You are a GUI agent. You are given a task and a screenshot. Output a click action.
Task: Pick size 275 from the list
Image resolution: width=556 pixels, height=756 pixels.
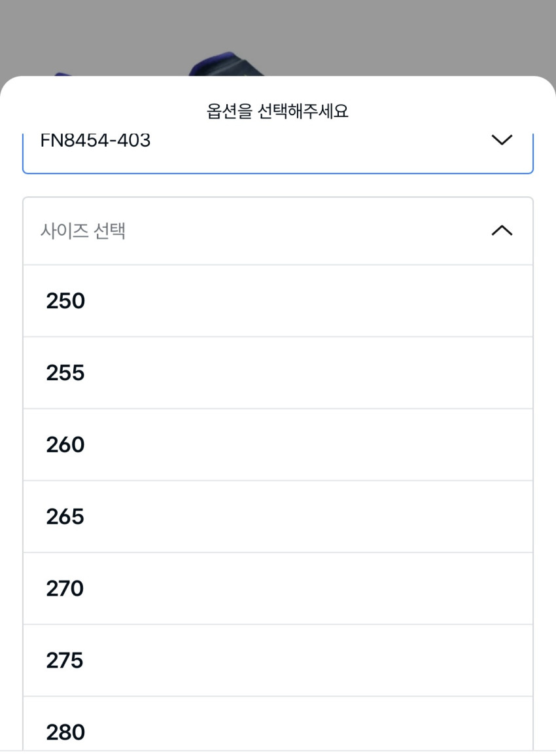[x=278, y=660]
